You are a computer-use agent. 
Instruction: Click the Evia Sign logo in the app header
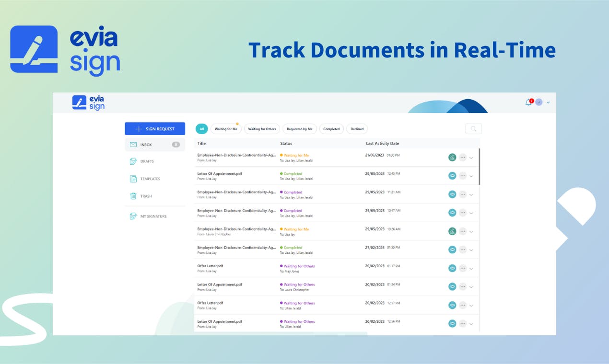tap(88, 102)
